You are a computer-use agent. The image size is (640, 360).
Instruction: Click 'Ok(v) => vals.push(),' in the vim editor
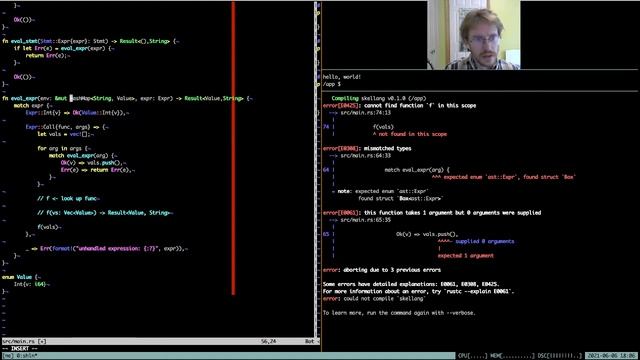tap(93, 163)
